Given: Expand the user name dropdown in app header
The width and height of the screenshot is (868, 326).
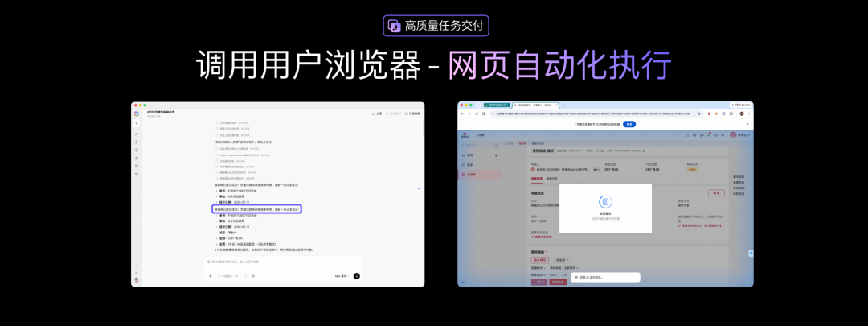Looking at the screenshot, I should tap(742, 135).
